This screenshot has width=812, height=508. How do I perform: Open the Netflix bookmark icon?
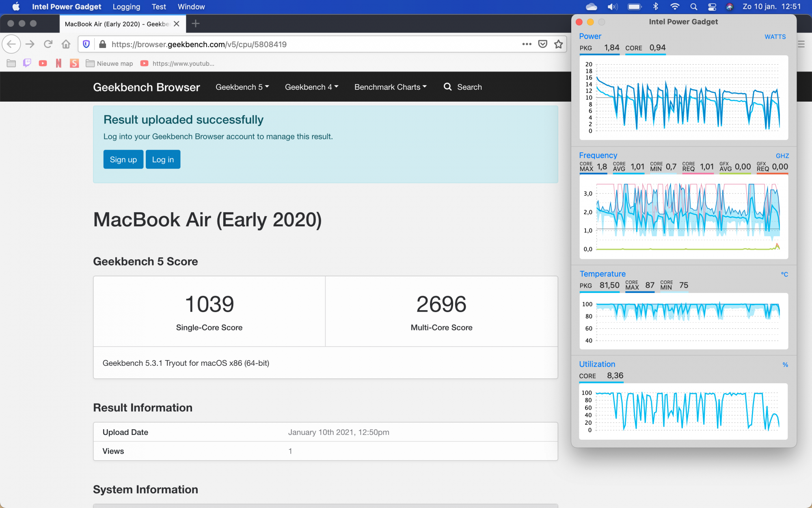point(58,63)
